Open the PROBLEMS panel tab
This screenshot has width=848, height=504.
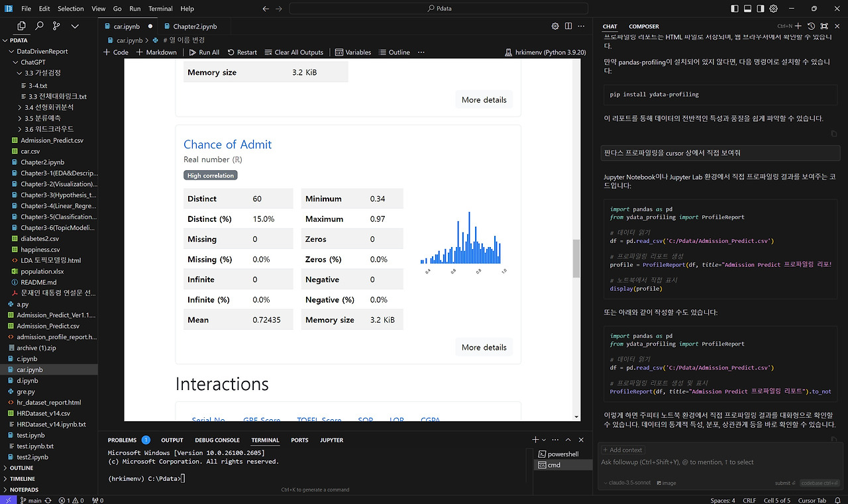(x=129, y=440)
